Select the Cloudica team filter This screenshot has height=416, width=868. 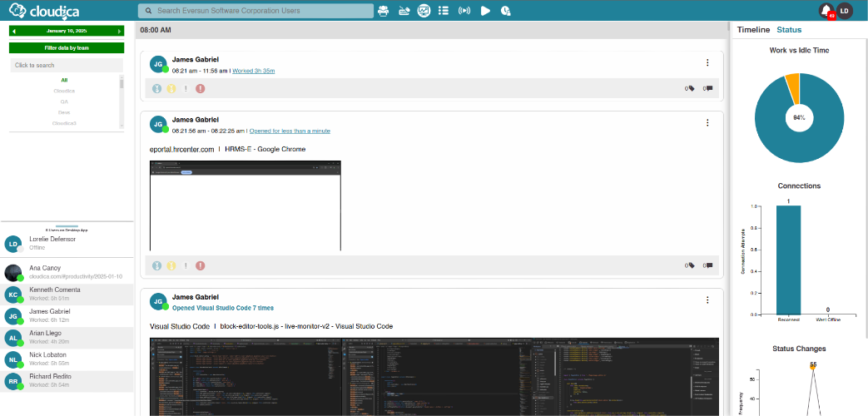[64, 91]
